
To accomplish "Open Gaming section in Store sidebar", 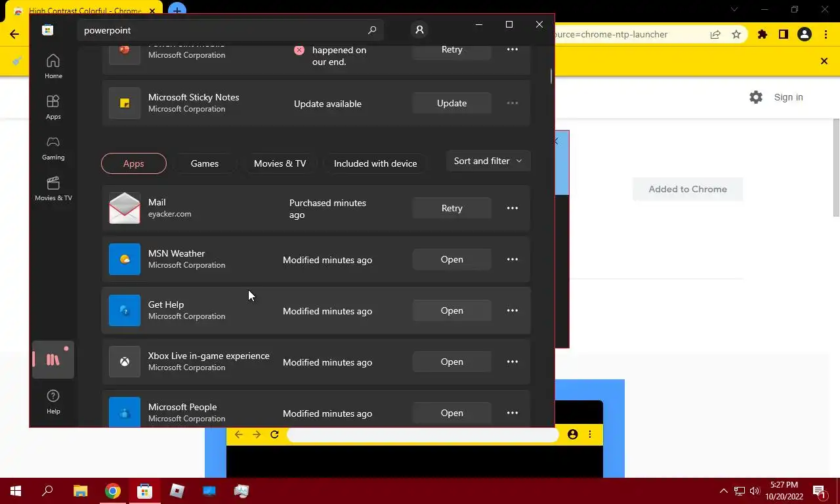I will [x=53, y=148].
